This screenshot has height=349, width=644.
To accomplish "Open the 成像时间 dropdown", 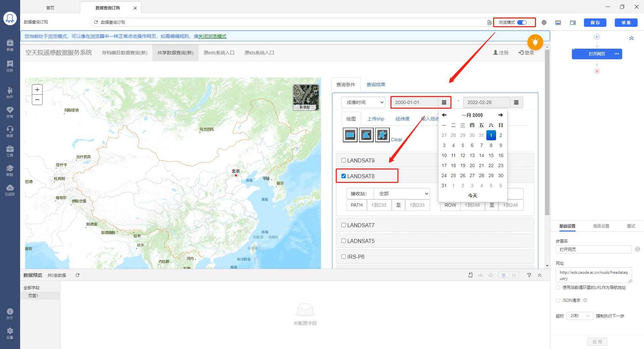I will [x=363, y=102].
